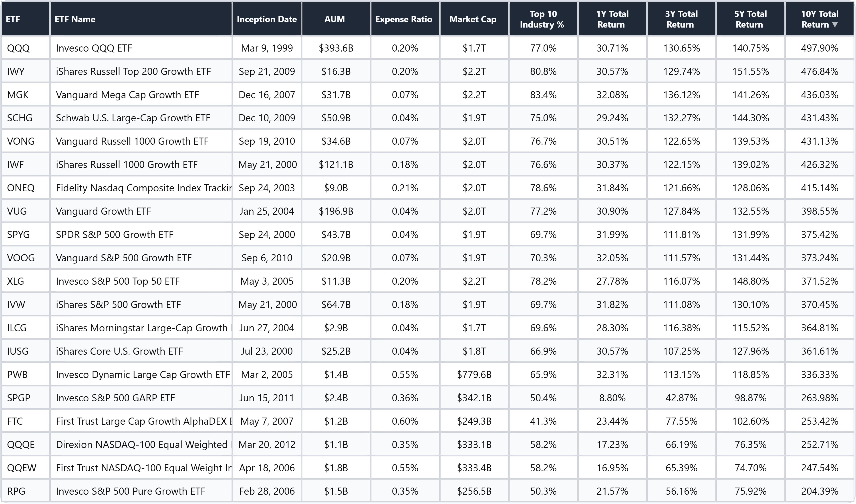Sort table by ETF ticker column header
The width and height of the screenshot is (856, 504).
pos(13,19)
